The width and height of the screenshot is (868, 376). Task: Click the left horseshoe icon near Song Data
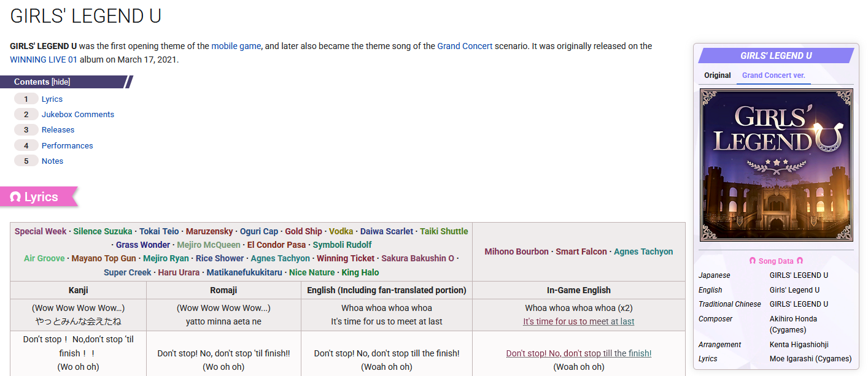click(x=753, y=261)
